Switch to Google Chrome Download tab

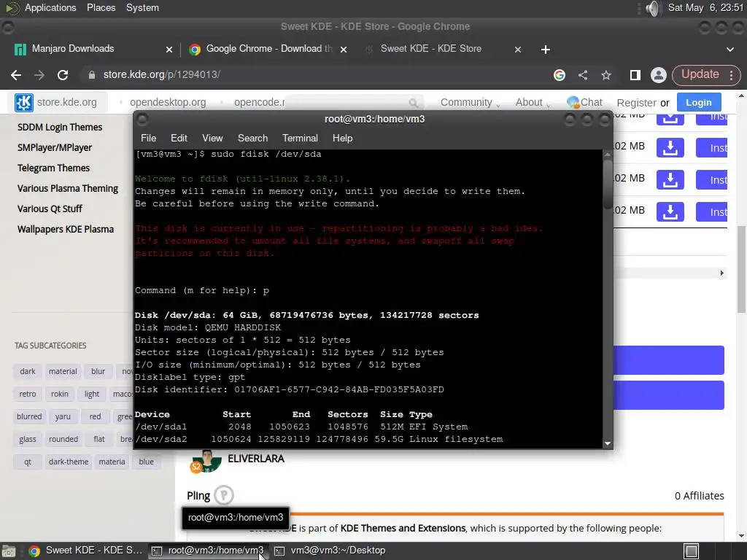point(269,49)
